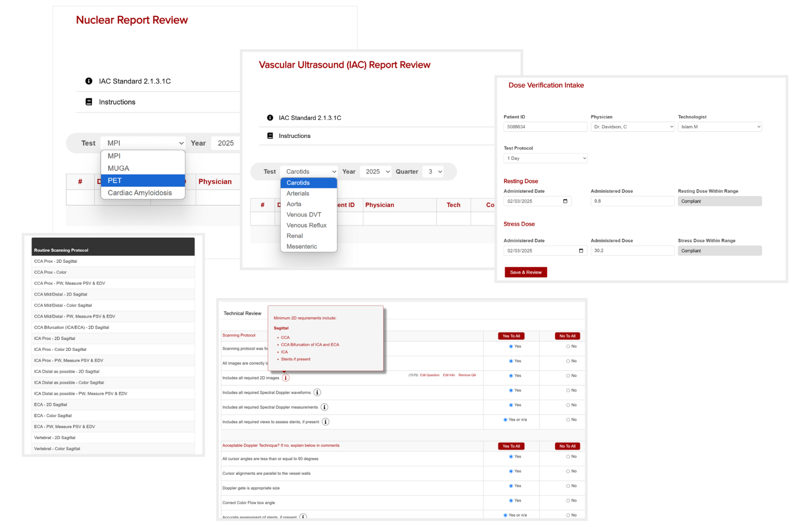Select No for Doppler gate is appropriate size

click(x=568, y=486)
